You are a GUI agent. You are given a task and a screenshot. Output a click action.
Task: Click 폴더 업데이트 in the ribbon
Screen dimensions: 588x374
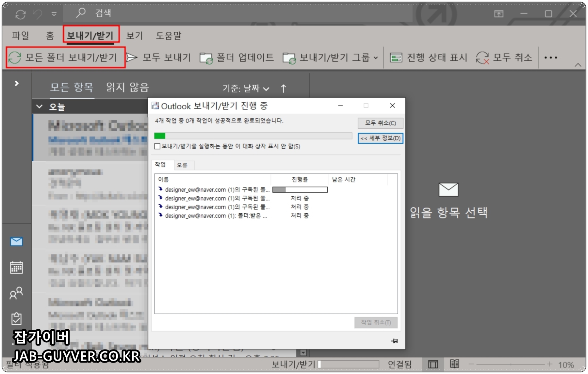coord(237,57)
